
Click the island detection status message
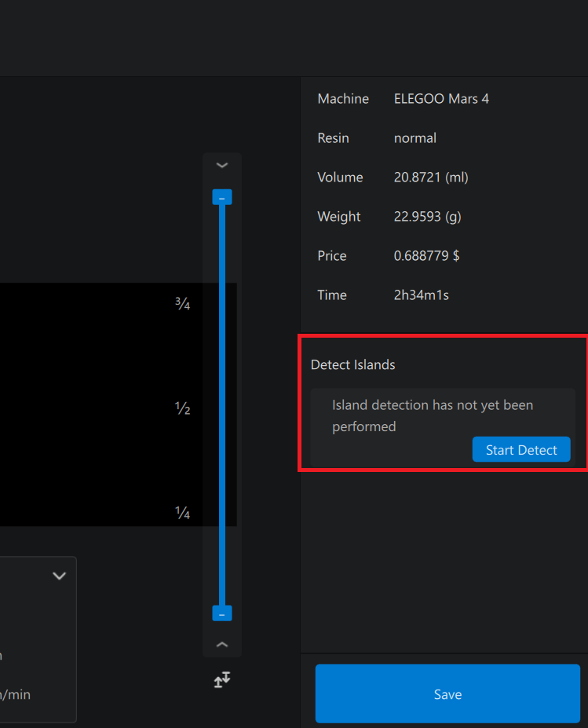[x=432, y=416]
